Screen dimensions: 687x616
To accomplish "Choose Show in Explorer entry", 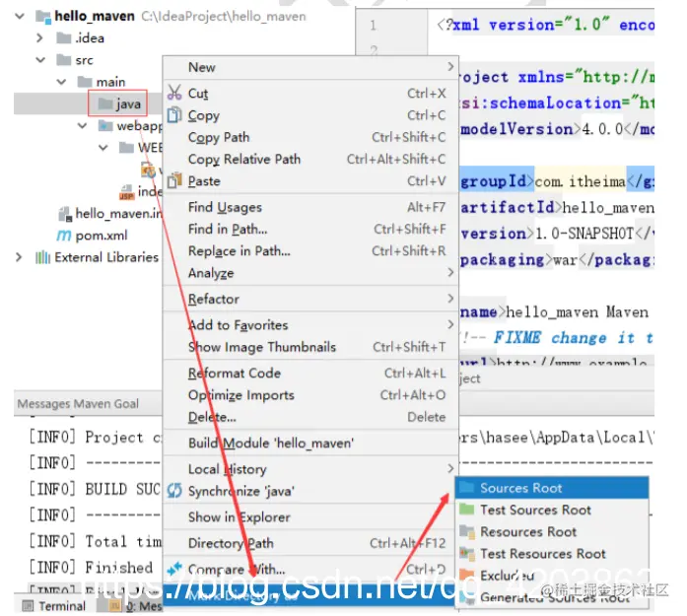I will point(310,517).
